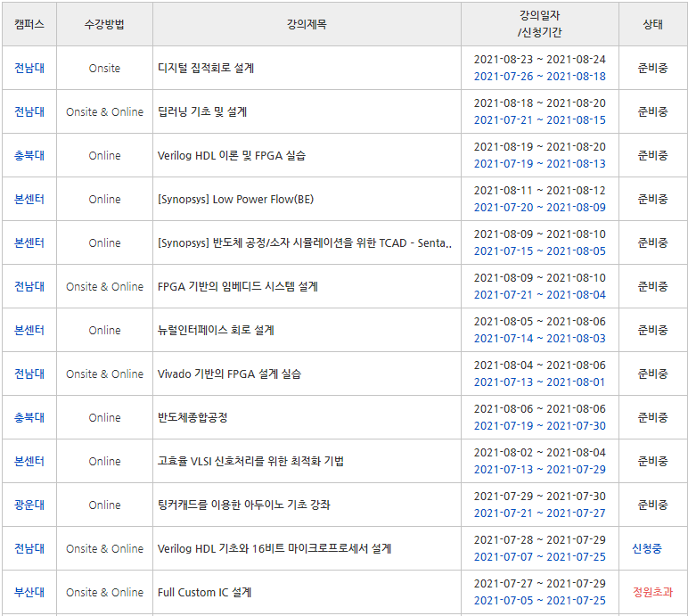This screenshot has height=616, width=688.
Task: Click 본센터 link in Low Power Flow row
Action: 29,199
